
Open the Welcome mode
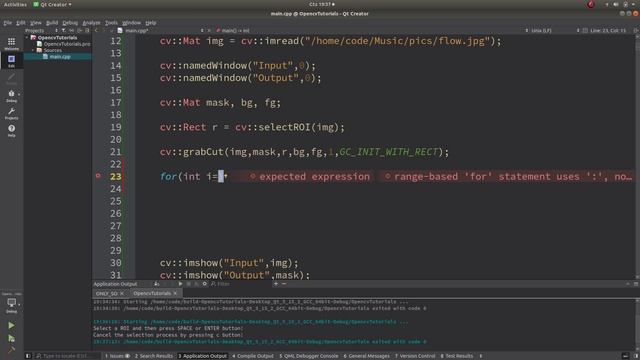click(x=11, y=43)
